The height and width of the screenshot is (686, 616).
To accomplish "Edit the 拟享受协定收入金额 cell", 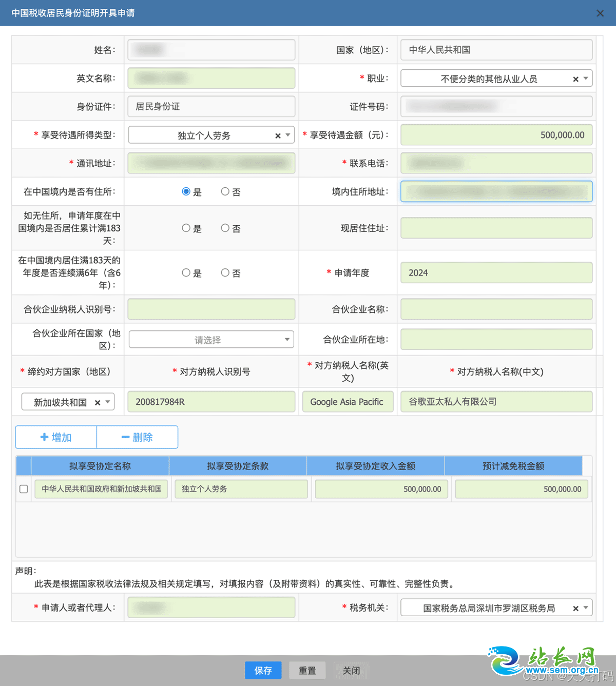I will click(381, 489).
